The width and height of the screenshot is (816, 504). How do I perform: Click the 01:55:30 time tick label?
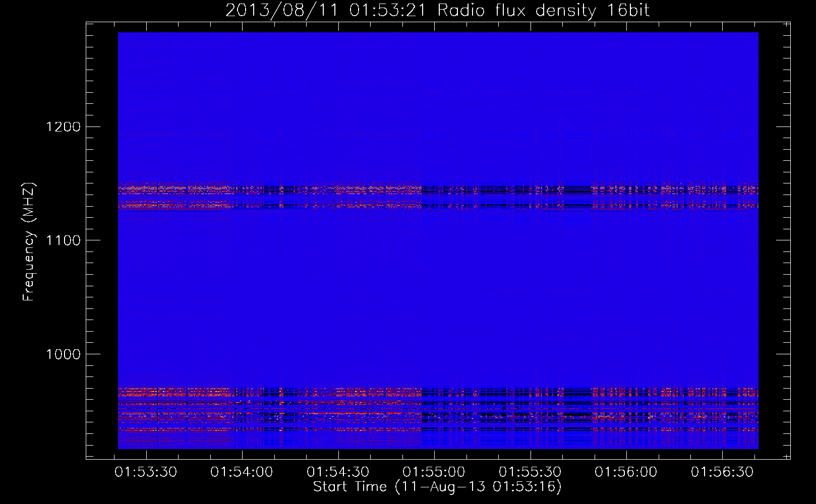tap(530, 472)
